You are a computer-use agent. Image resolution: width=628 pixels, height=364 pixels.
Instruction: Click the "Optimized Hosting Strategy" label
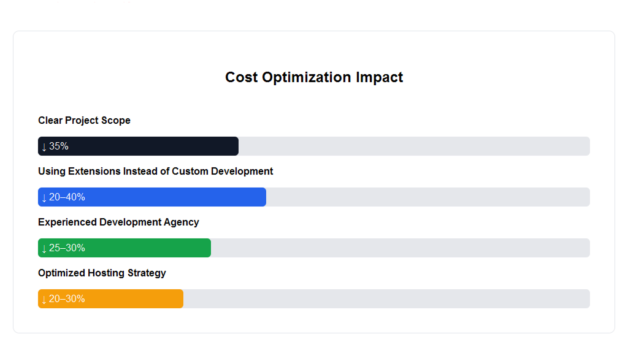(102, 273)
